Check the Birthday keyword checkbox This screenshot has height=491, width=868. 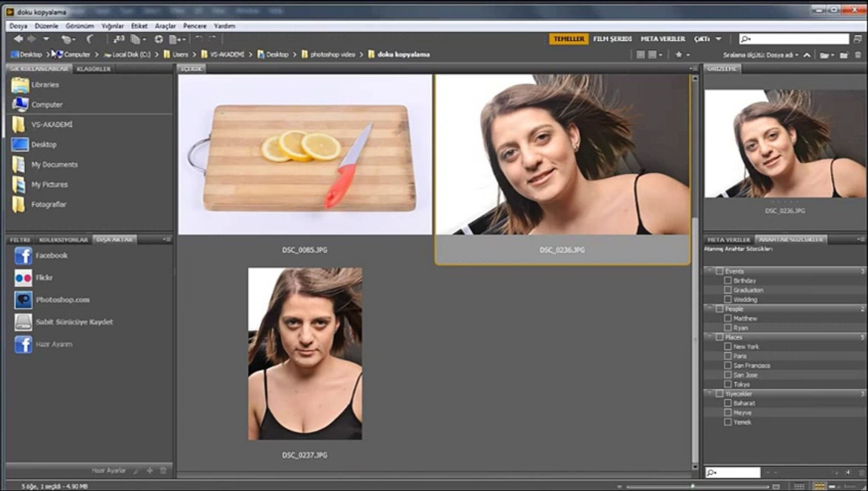tap(728, 281)
